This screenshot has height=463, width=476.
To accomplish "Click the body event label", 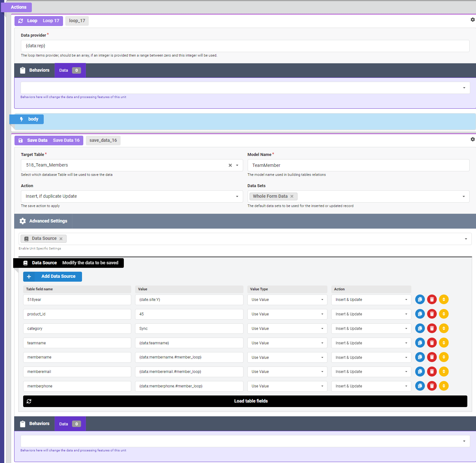I will [27, 119].
